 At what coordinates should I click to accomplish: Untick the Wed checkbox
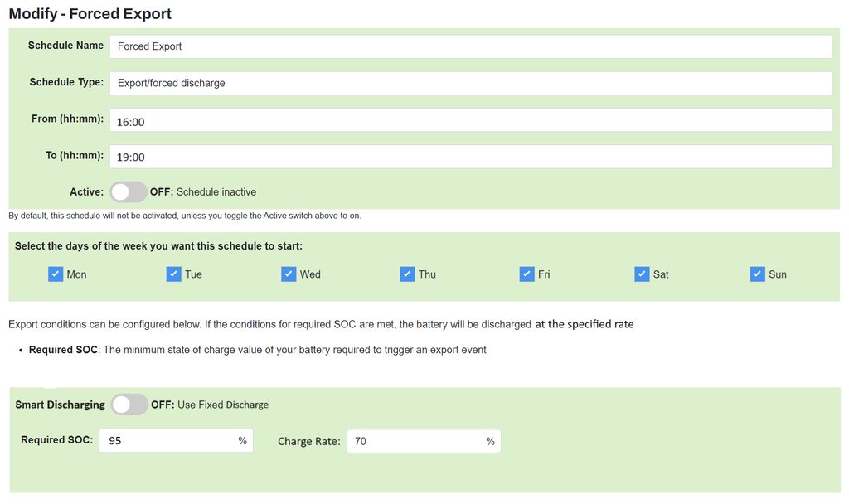tap(289, 274)
